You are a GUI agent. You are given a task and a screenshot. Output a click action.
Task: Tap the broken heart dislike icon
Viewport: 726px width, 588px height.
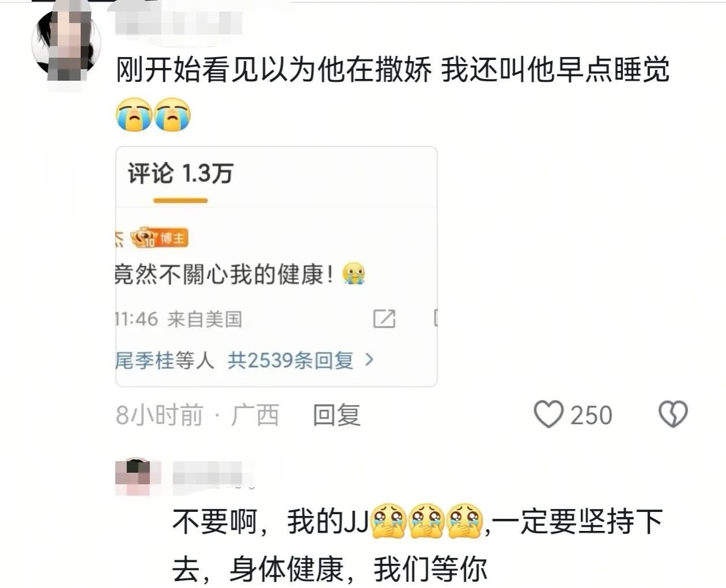tap(673, 414)
